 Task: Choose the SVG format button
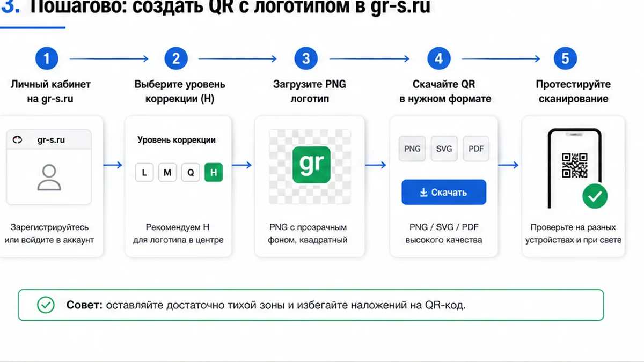point(444,149)
